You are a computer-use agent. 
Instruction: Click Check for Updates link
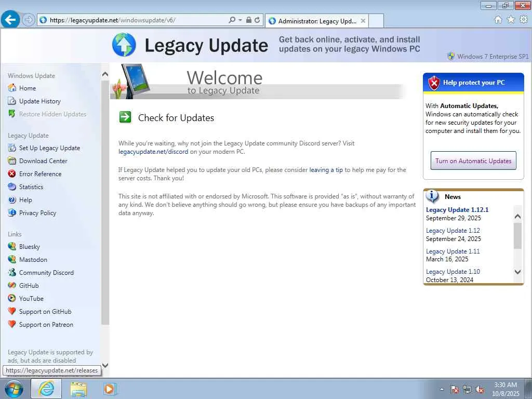tap(176, 118)
